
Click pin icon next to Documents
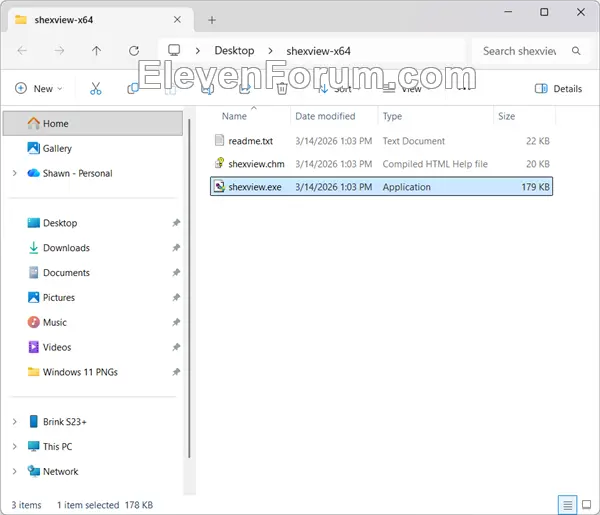176,272
